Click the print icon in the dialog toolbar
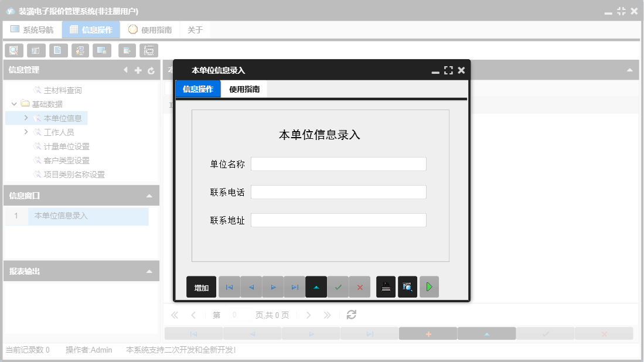 [386, 286]
